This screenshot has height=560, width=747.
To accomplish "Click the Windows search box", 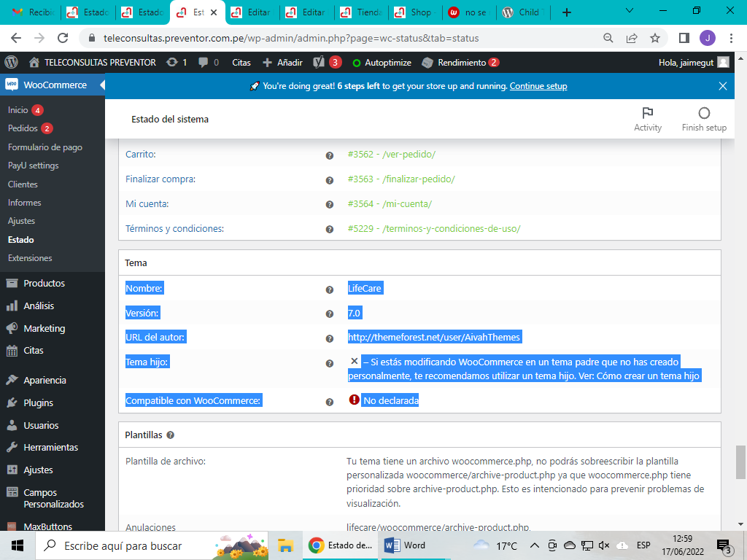I will 152,545.
